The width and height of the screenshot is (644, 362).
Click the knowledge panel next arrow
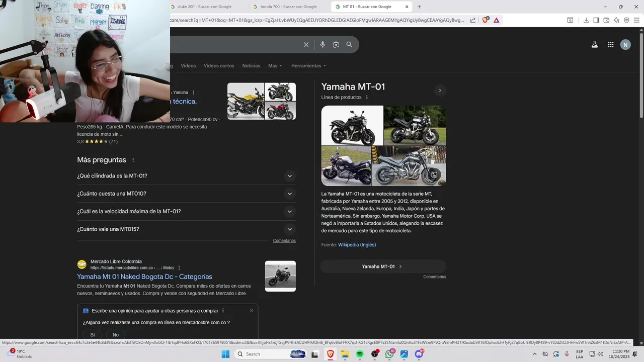pyautogui.click(x=440, y=90)
